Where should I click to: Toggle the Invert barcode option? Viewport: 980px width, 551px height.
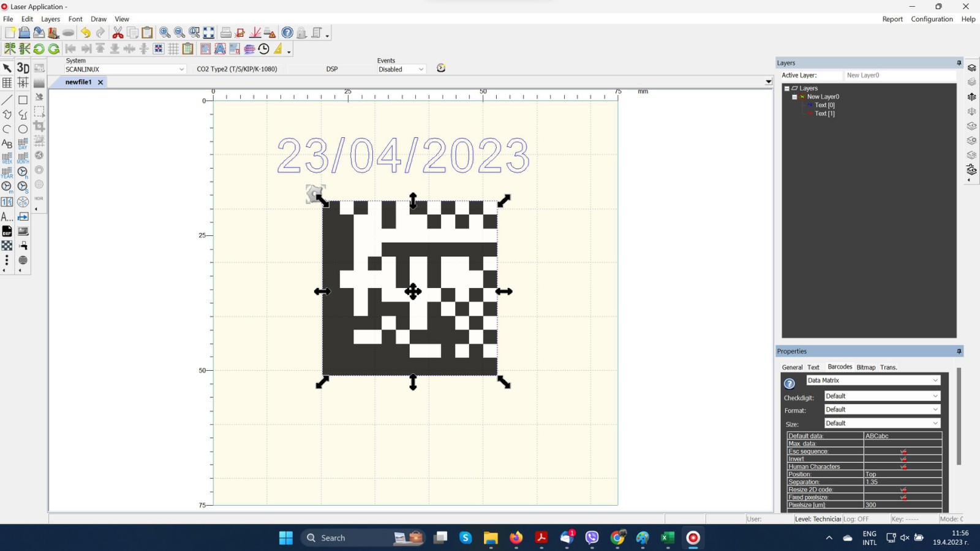click(903, 459)
